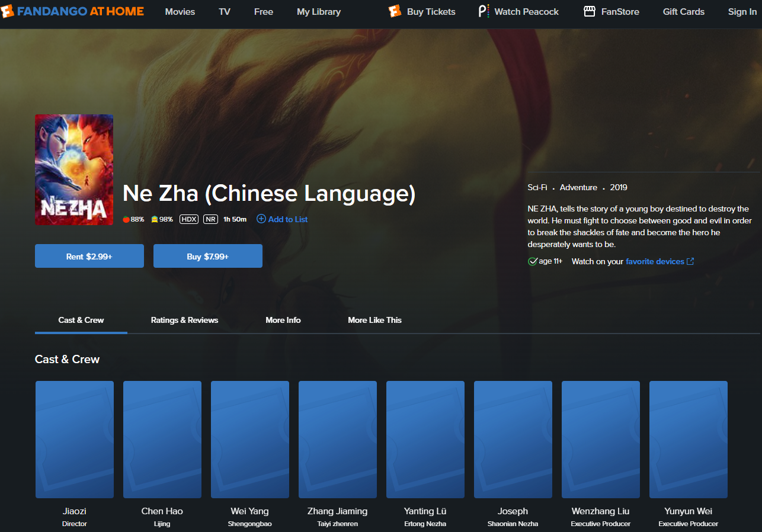Click the name Yunyun Wei
The width and height of the screenshot is (762, 532).
tap(689, 511)
